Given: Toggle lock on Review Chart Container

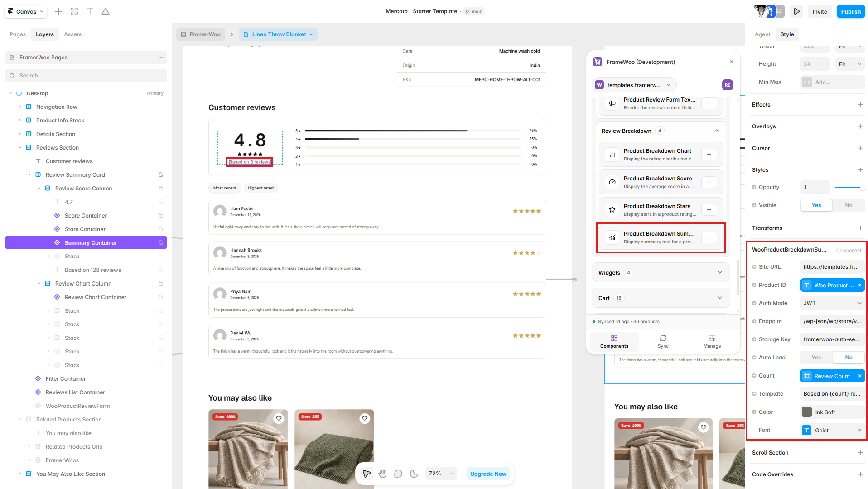Looking at the screenshot, I should pyautogui.click(x=161, y=297).
